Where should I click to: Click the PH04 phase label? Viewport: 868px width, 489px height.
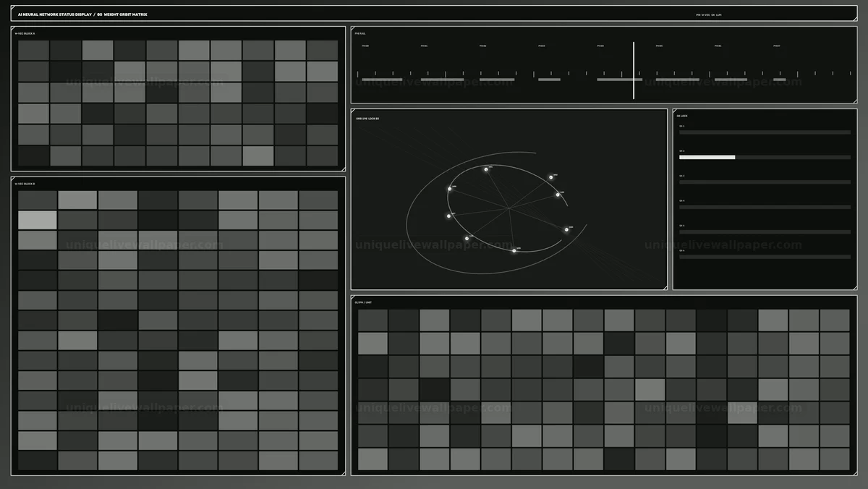click(x=600, y=46)
